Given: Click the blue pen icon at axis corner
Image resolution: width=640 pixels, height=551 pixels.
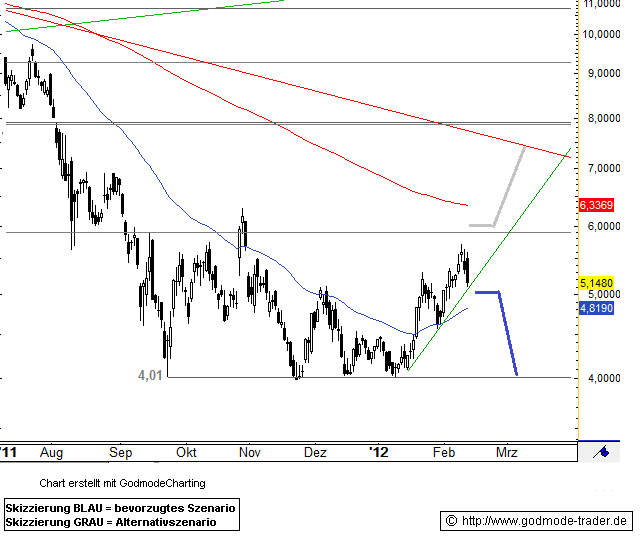Looking at the screenshot, I should [x=601, y=452].
